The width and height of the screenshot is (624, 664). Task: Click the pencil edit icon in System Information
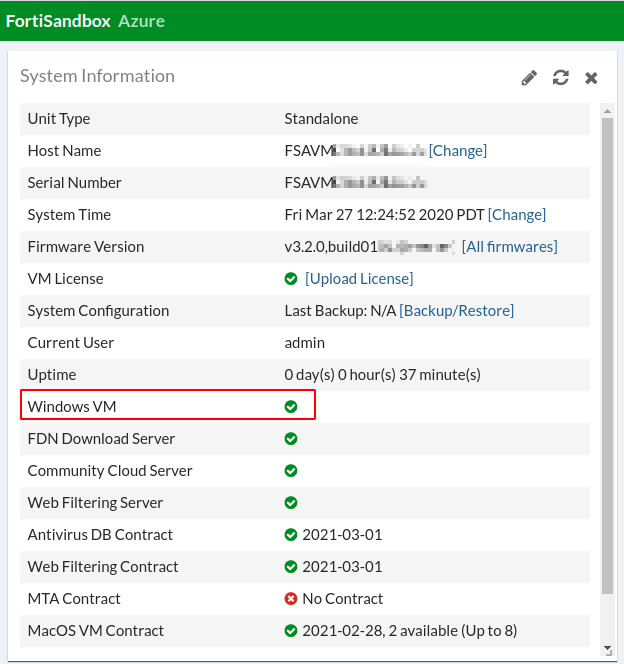tap(529, 78)
